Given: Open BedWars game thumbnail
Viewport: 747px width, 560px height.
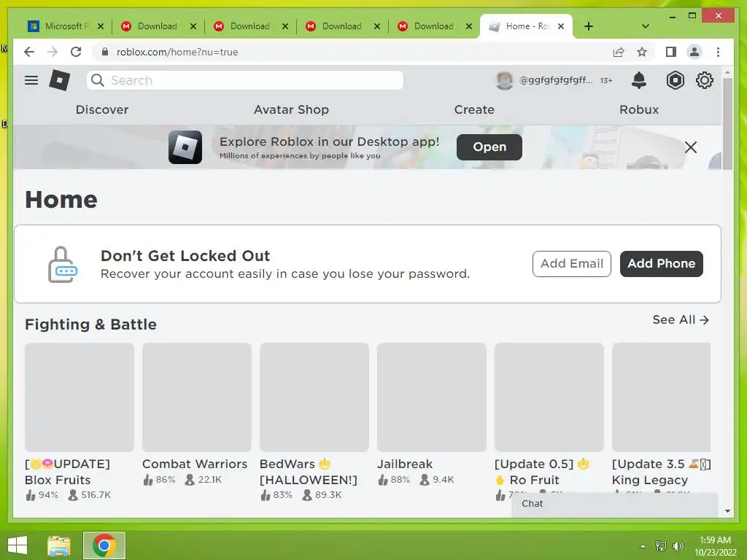Looking at the screenshot, I should pyautogui.click(x=314, y=397).
